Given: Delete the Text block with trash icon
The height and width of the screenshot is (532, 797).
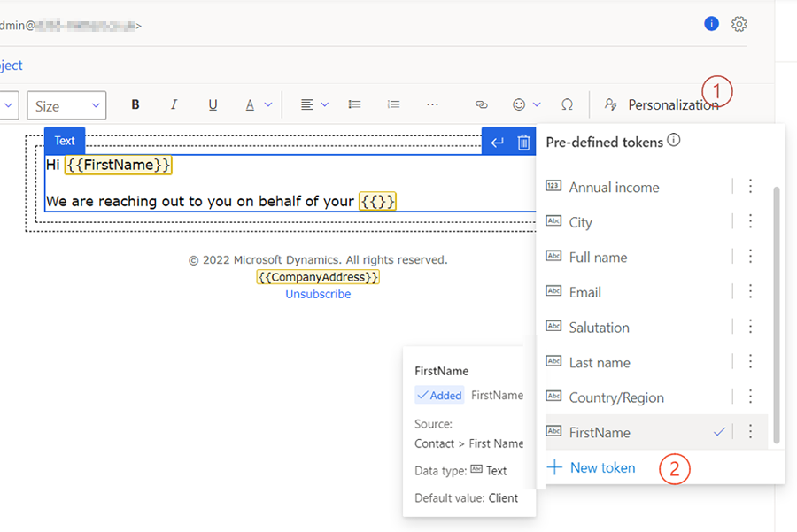Looking at the screenshot, I should 523,142.
